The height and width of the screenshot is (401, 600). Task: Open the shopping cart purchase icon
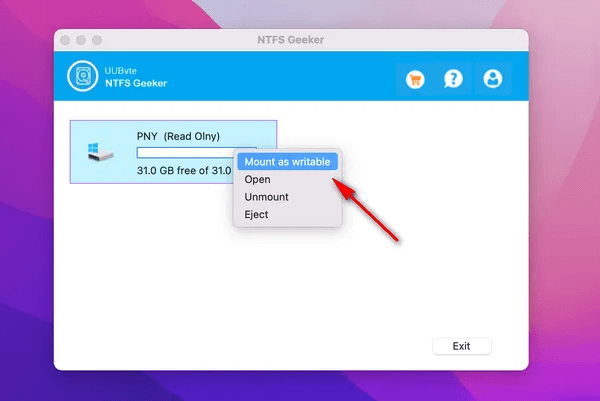point(415,80)
